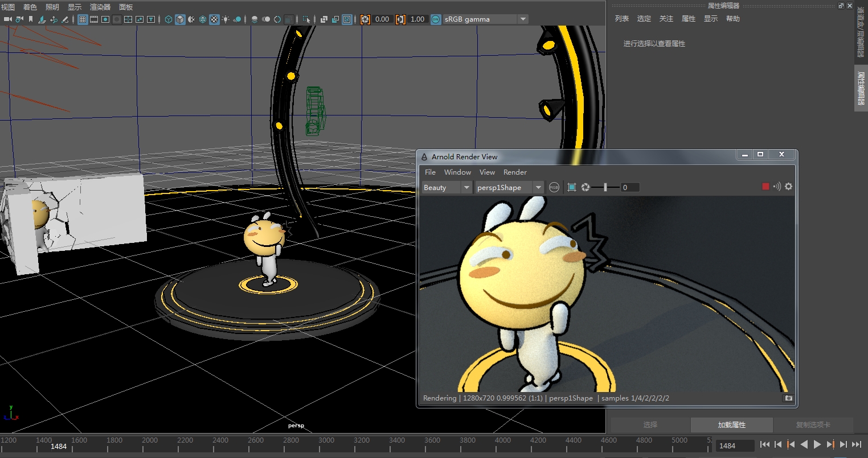Click the viewport Shadows icon
The height and width of the screenshot is (458, 868).
point(238,19)
